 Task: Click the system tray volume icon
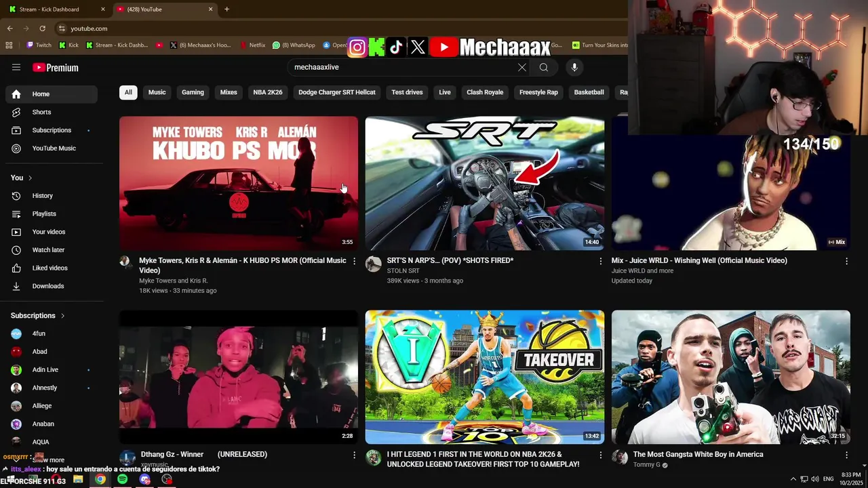(x=814, y=479)
